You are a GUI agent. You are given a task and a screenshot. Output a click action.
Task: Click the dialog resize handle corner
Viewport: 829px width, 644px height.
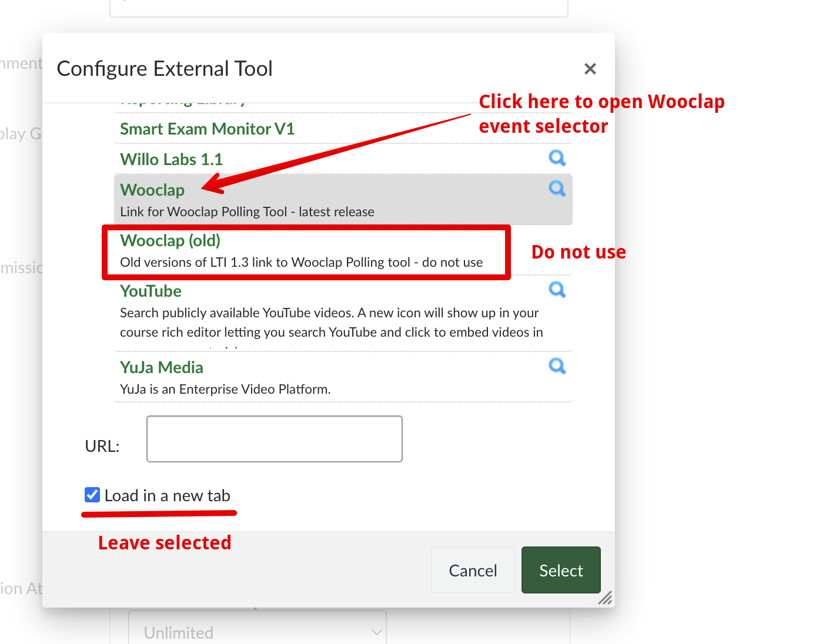[x=606, y=598]
